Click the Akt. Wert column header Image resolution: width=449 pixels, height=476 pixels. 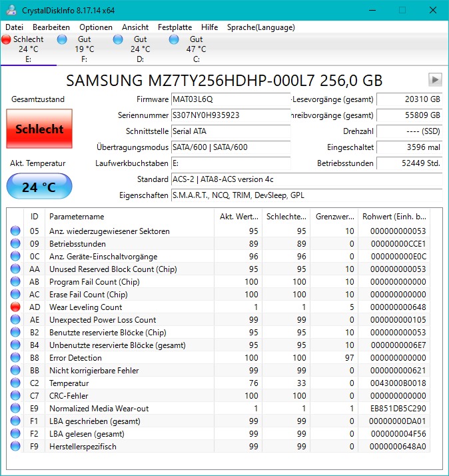pos(238,217)
